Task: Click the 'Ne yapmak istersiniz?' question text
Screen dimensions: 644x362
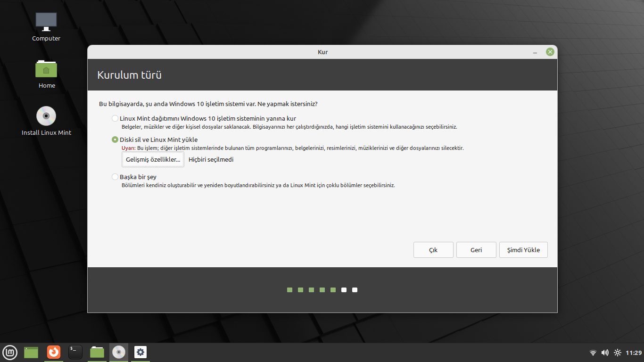Action: (x=288, y=103)
